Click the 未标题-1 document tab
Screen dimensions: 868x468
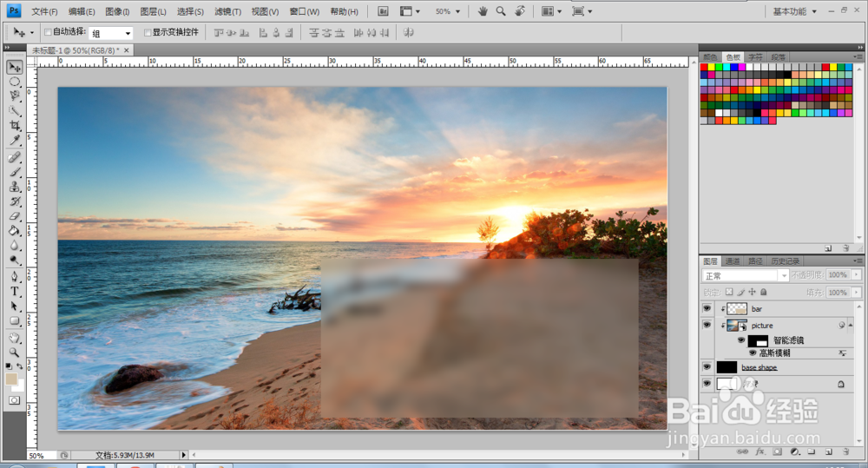(x=76, y=50)
